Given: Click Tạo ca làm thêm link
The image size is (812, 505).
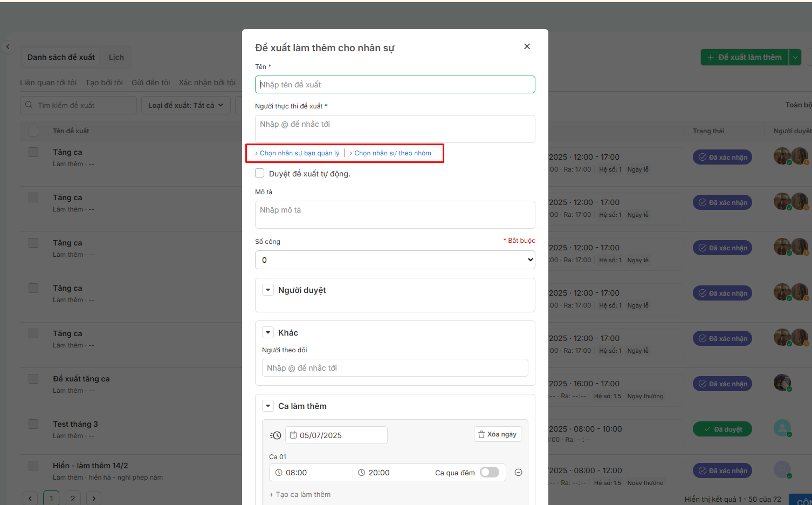Looking at the screenshot, I should pyautogui.click(x=300, y=494).
